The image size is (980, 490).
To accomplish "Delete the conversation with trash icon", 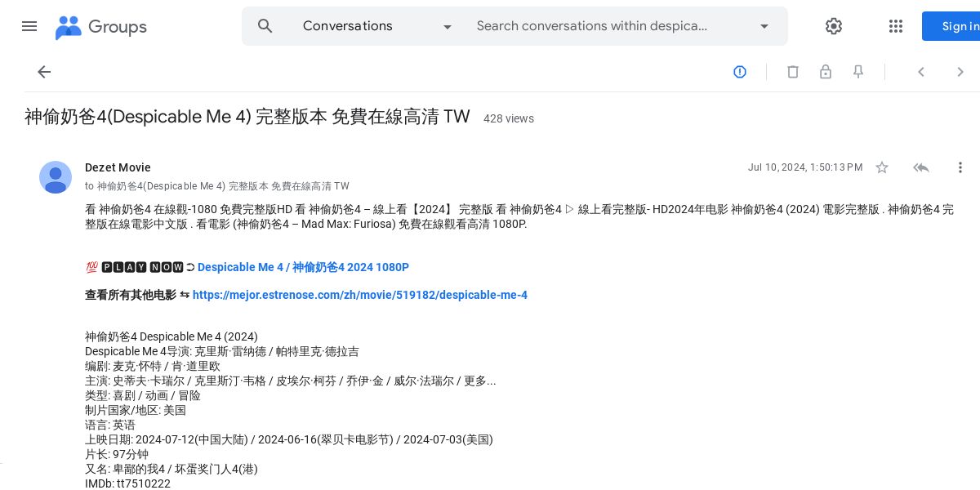I will coord(792,72).
